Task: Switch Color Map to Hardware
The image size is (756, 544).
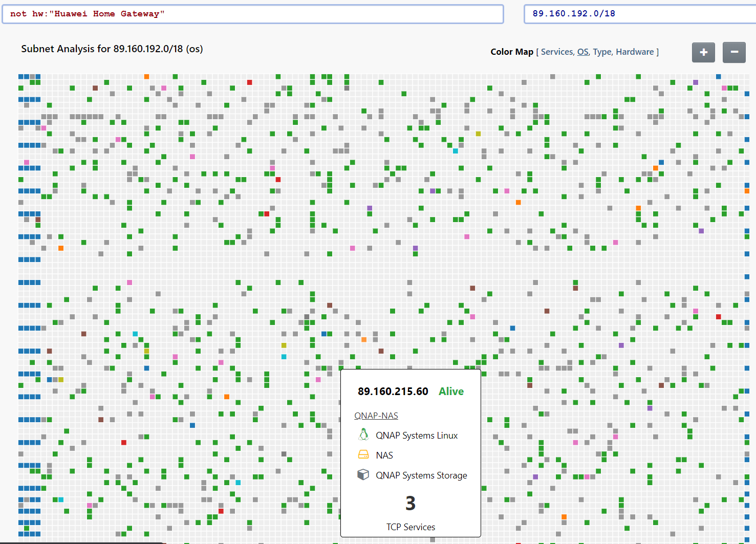Action: [635, 52]
